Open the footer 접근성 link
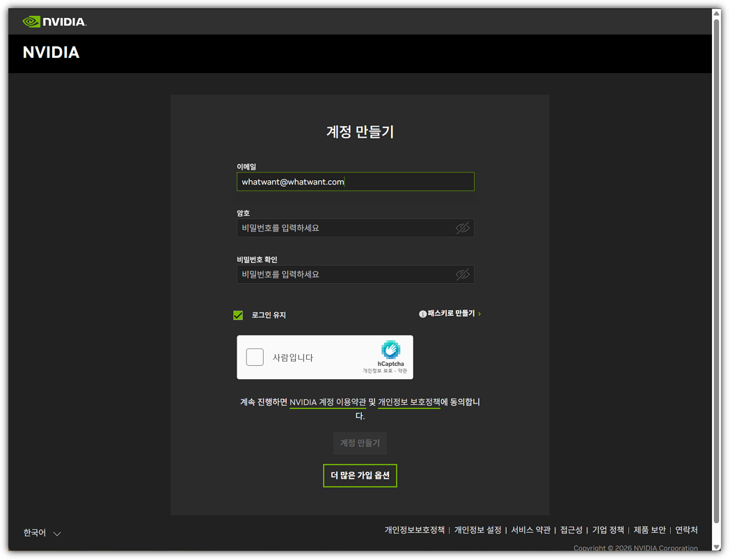Image resolution: width=730 pixels, height=560 pixels. (x=571, y=530)
